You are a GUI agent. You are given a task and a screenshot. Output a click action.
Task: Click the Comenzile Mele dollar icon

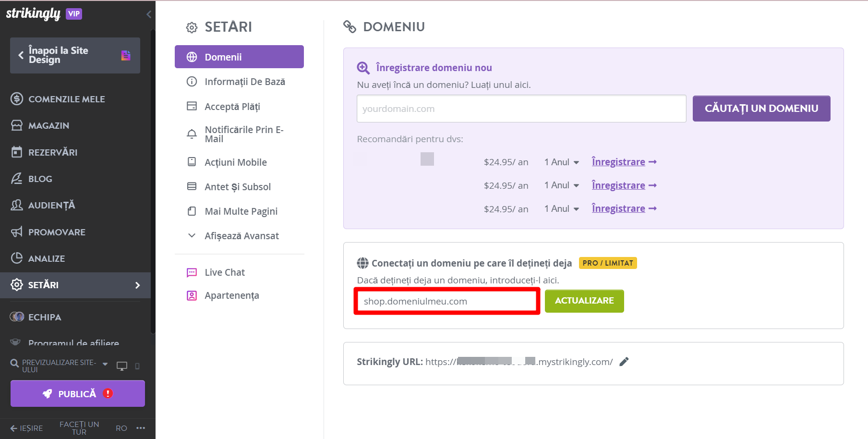tap(17, 99)
